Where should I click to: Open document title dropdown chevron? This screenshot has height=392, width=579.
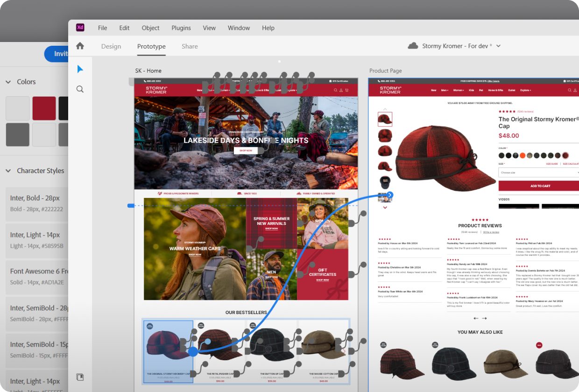(498, 46)
